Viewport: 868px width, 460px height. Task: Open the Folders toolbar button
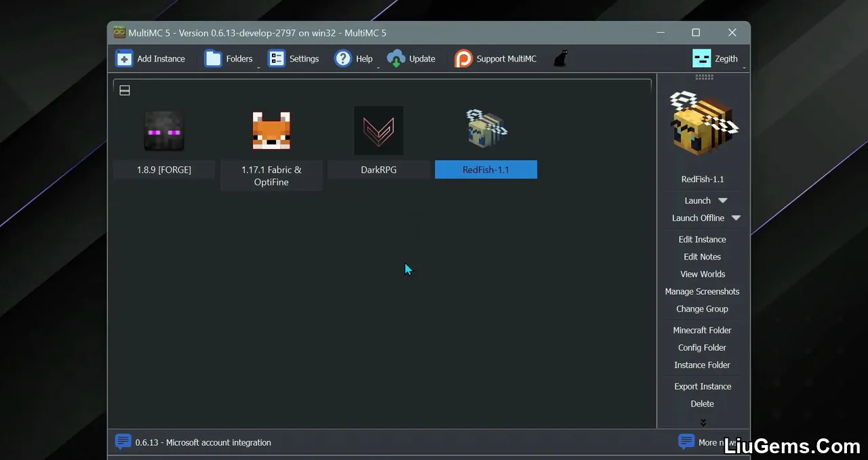[x=229, y=59]
